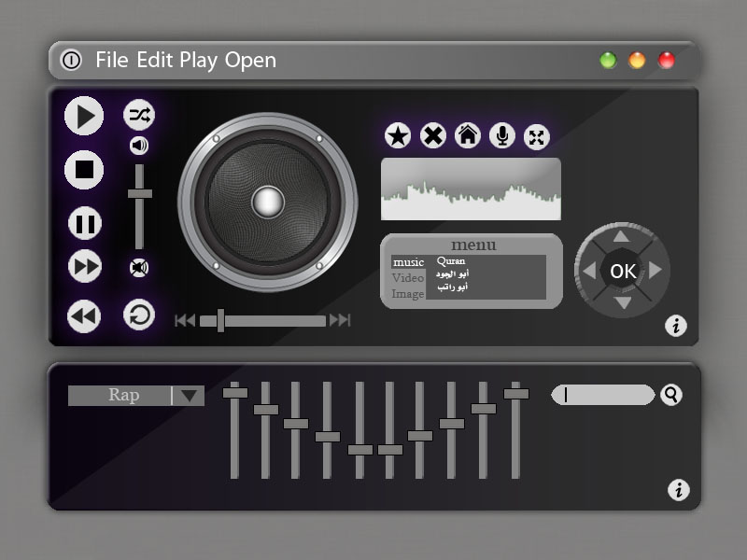Enter fullscreen with the expand icon
747x560 pixels.
[x=536, y=137]
